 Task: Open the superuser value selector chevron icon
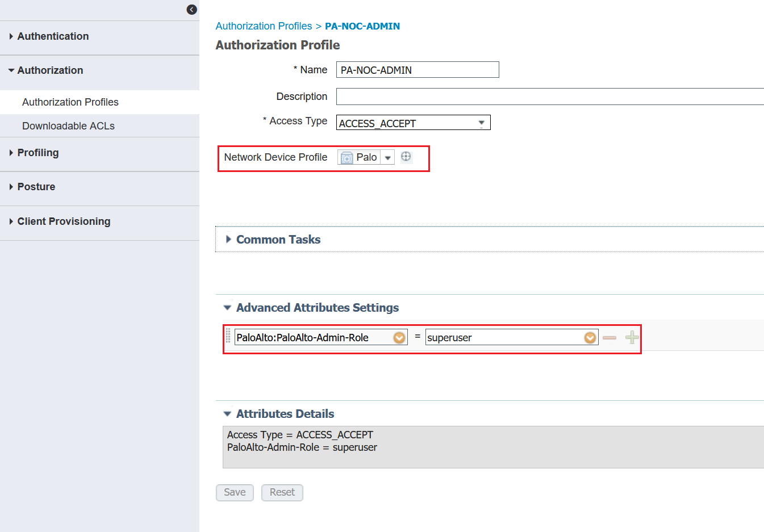point(590,337)
